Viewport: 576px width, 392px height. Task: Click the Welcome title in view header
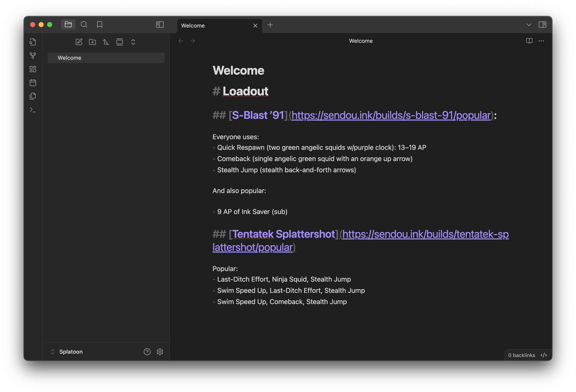[361, 41]
